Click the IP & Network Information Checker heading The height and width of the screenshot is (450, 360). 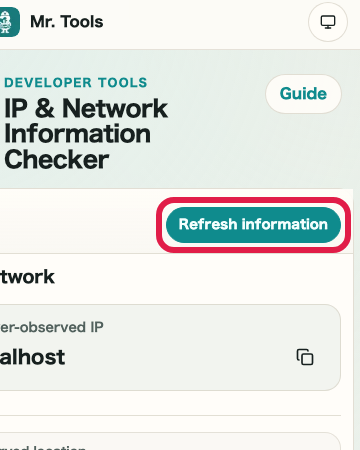[x=86, y=134]
